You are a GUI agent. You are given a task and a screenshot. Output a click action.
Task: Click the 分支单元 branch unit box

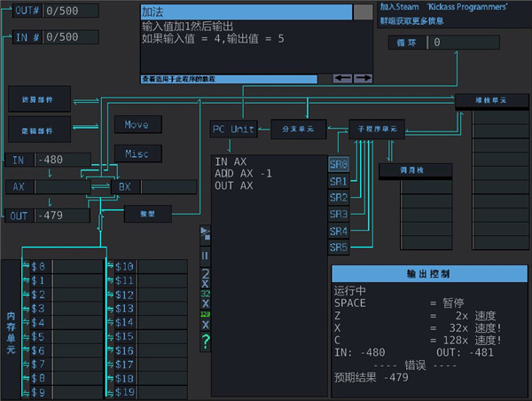(298, 129)
